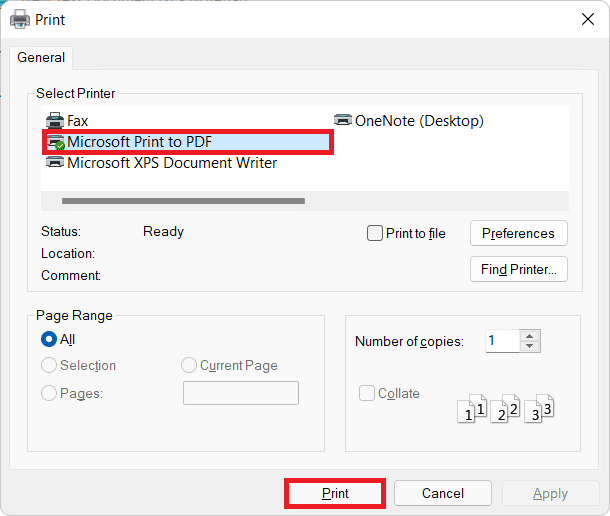The width and height of the screenshot is (610, 516).
Task: Select the All page range radio button
Action: pos(49,339)
